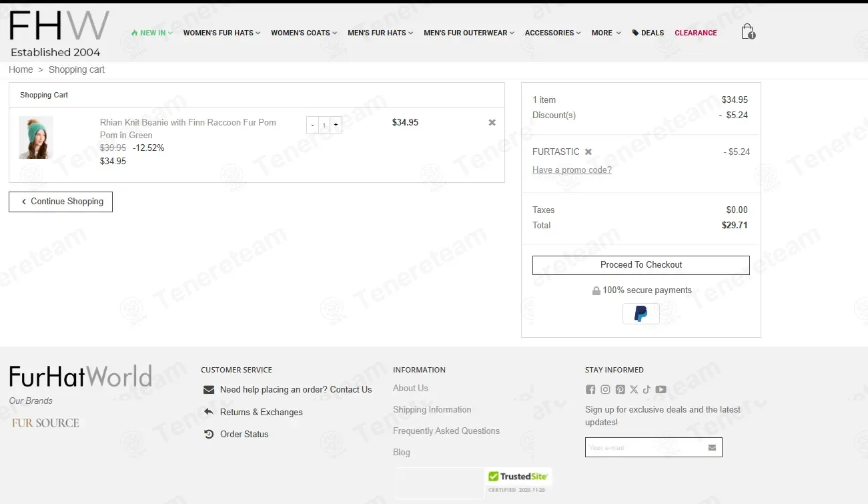Click the FurHatWorld footer logo
Screen dimensions: 868x504
click(81, 376)
